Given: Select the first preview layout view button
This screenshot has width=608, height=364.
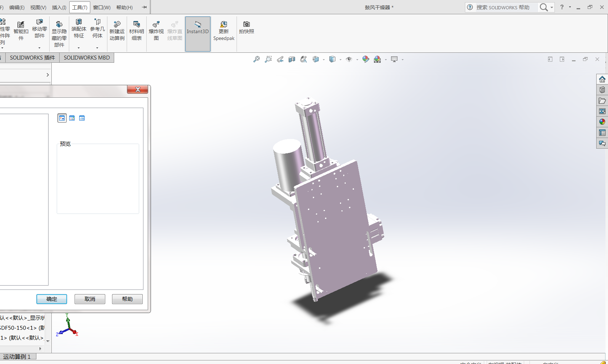Looking at the screenshot, I should [x=62, y=118].
